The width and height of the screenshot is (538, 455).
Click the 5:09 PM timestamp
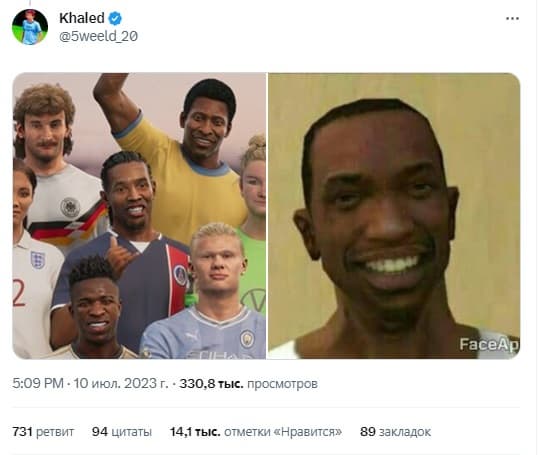[38, 383]
